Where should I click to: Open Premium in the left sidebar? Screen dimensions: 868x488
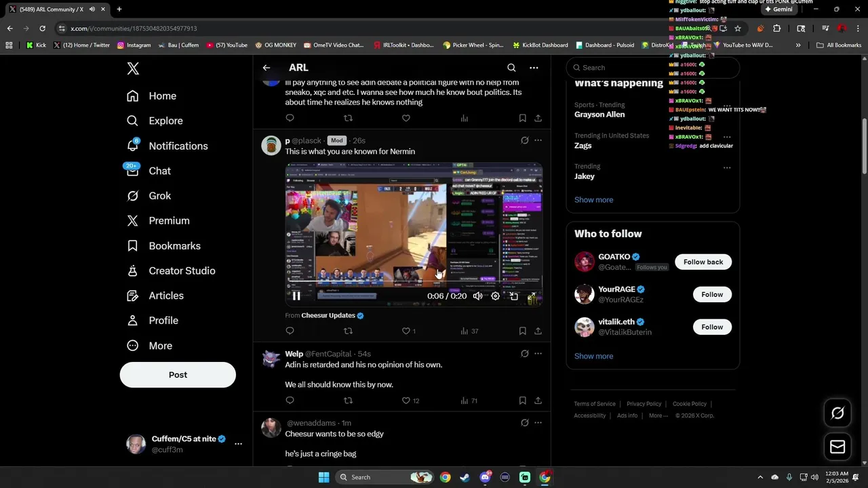click(158, 221)
